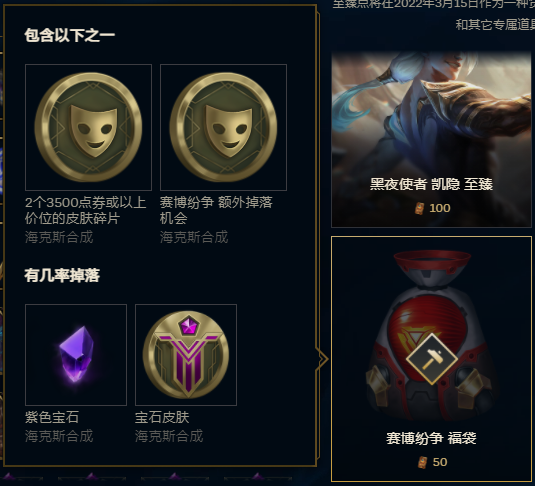Viewport: 535px width, 486px height.
Task: Click 赛博纷争 额外掉落机会 description text
Action: coord(216,211)
